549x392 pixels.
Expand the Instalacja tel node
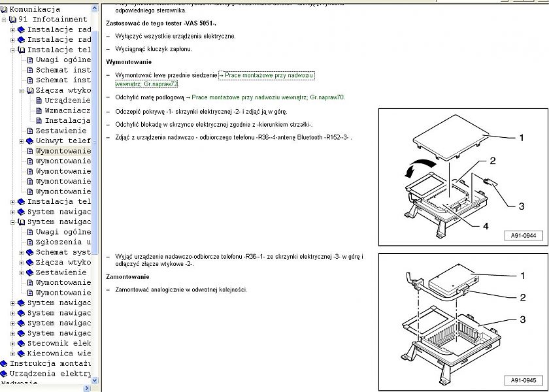coord(12,202)
